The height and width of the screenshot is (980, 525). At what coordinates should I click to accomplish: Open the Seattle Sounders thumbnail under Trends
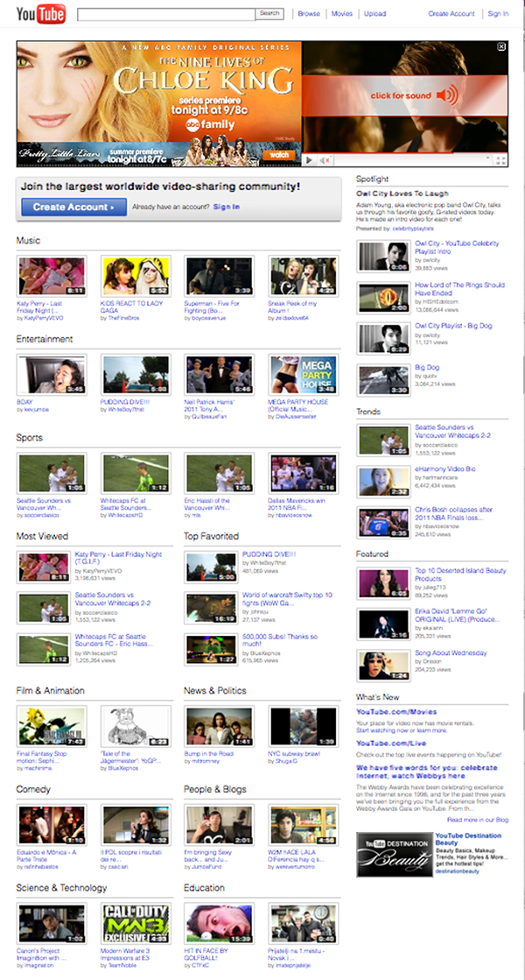[383, 441]
